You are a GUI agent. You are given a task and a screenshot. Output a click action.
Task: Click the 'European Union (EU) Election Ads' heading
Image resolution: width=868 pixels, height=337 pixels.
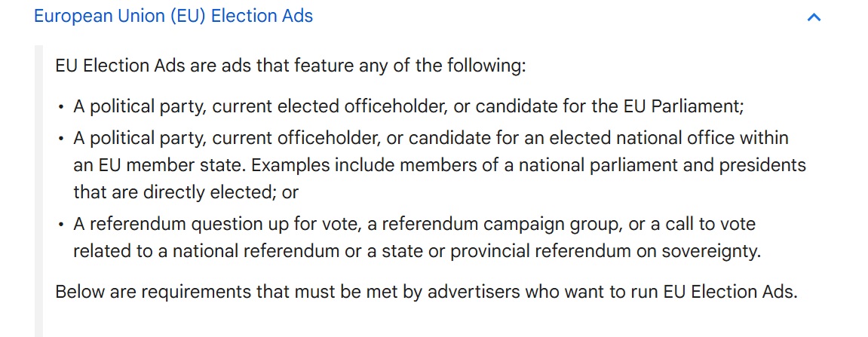pos(173,16)
